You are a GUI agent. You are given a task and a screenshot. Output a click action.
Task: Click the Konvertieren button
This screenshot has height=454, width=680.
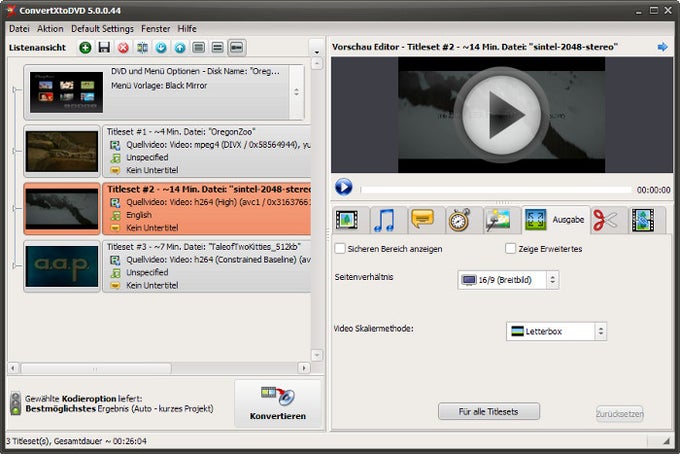(278, 404)
